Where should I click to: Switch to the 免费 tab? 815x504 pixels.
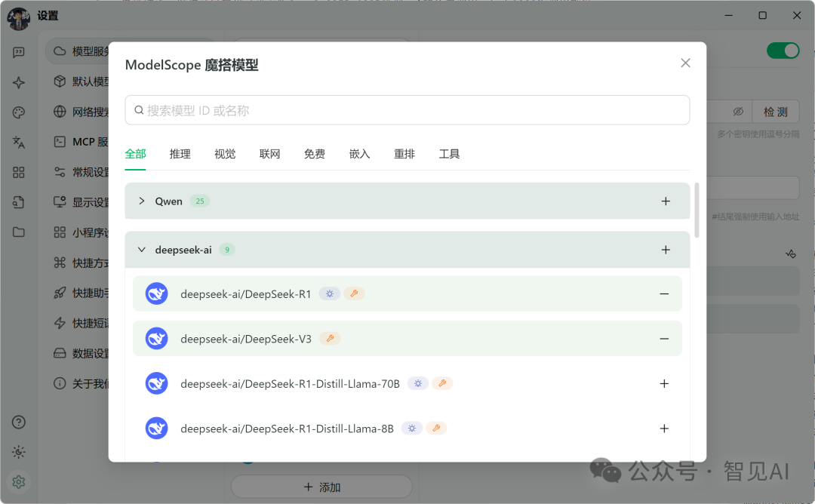pos(315,154)
